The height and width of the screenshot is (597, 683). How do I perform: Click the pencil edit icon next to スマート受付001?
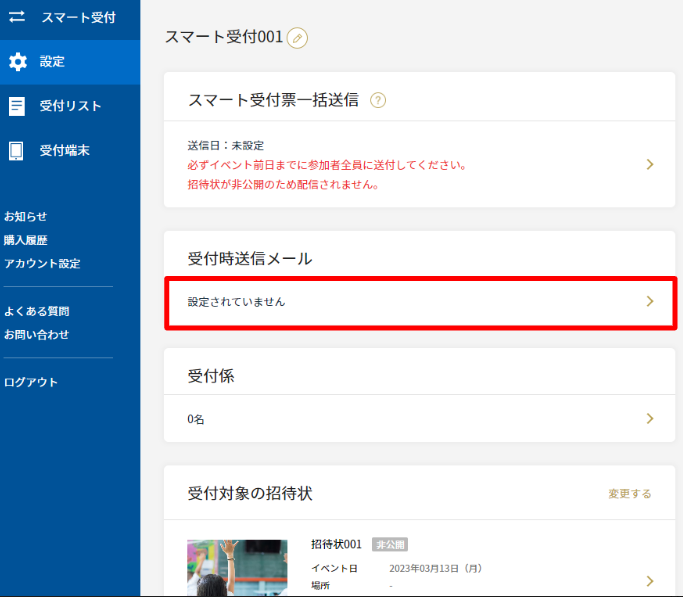click(x=298, y=38)
